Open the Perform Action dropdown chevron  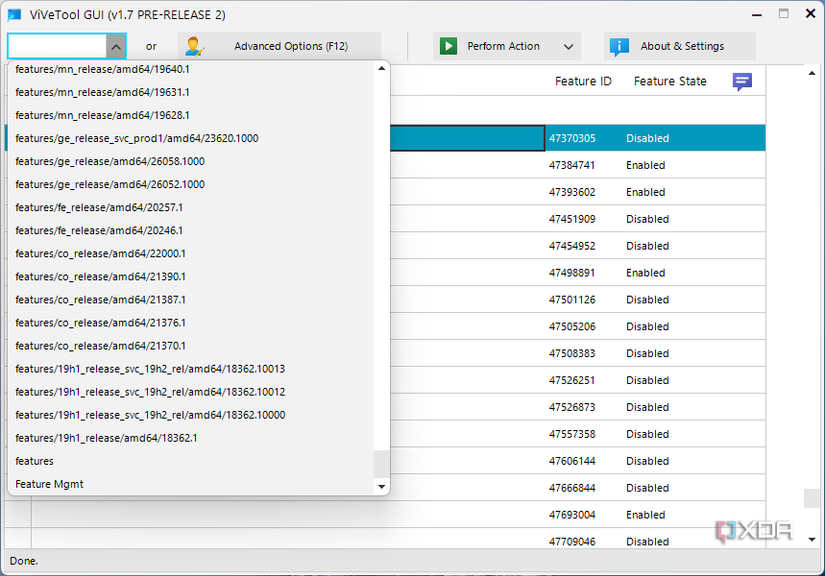[568, 45]
